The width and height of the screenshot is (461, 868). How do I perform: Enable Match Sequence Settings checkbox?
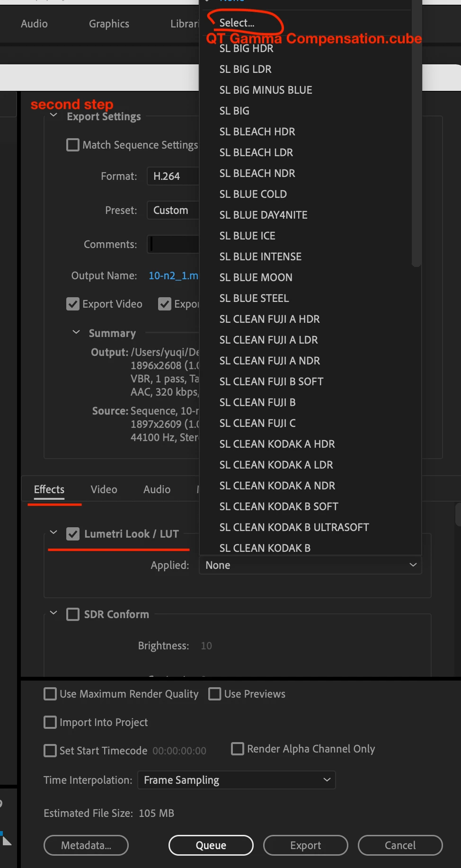[x=73, y=145]
